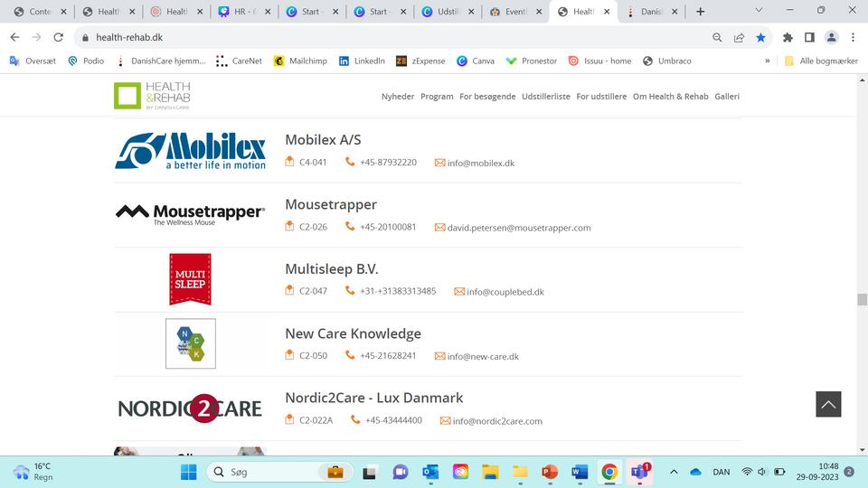Expand the tab search chevron
The width and height of the screenshot is (868, 488).
(x=759, y=10)
